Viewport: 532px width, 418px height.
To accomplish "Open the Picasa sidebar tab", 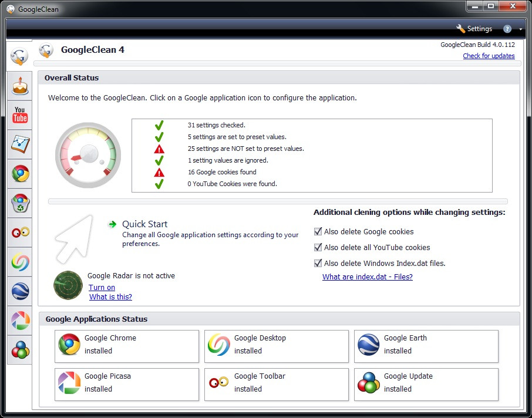I will (x=20, y=321).
